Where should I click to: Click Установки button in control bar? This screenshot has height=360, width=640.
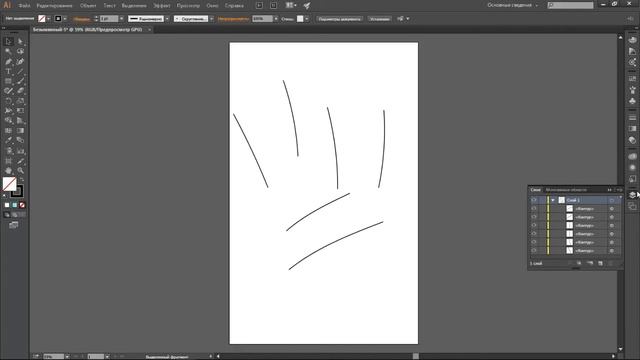[379, 19]
